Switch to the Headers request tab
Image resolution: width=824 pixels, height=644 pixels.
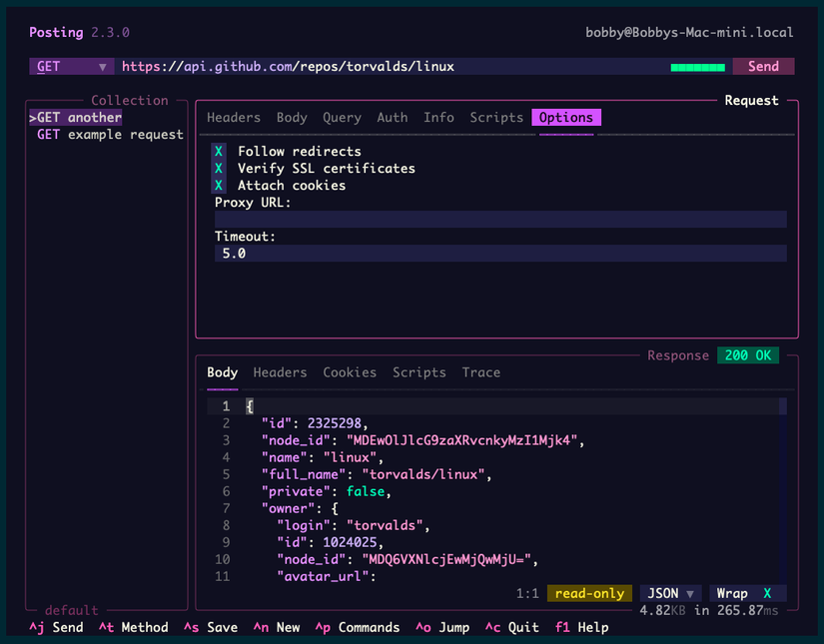(233, 117)
